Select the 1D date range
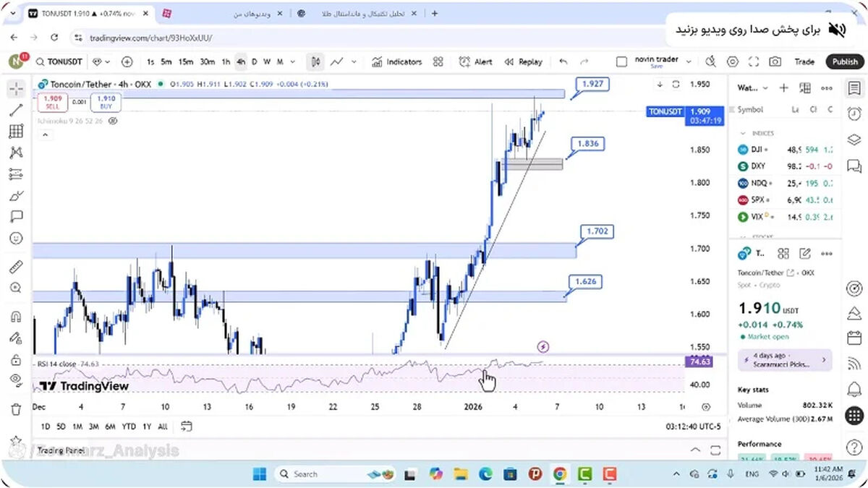Screen dimensions: 868x488 tap(46, 427)
